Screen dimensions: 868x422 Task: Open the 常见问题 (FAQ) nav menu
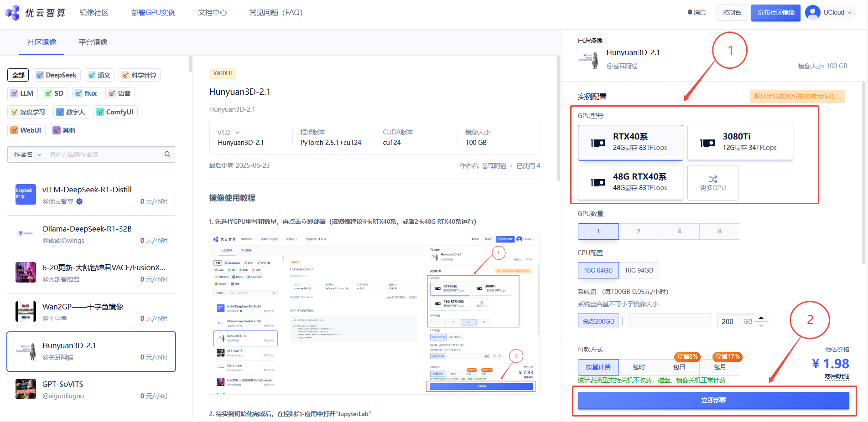[x=276, y=12]
